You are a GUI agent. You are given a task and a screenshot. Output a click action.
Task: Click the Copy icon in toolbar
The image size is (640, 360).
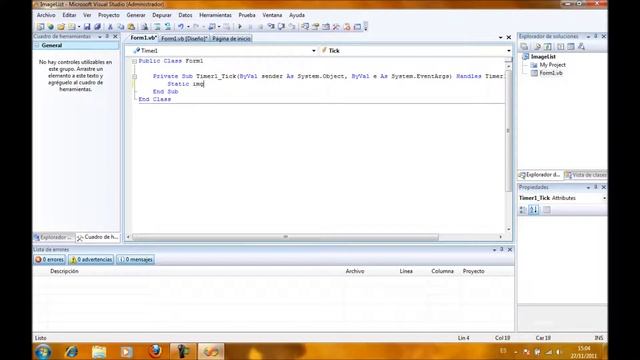(x=121, y=27)
